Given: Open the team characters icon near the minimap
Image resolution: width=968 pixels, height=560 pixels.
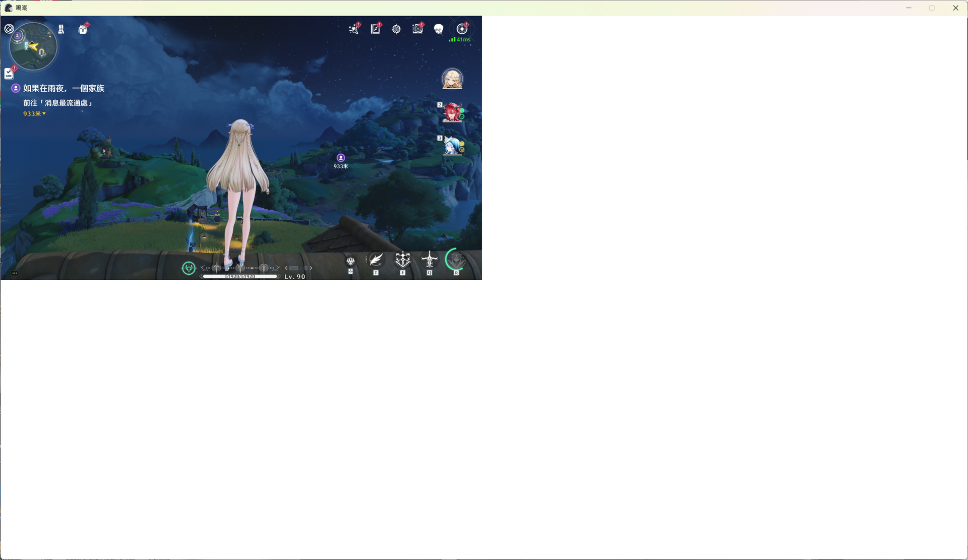Looking at the screenshot, I should 61,29.
